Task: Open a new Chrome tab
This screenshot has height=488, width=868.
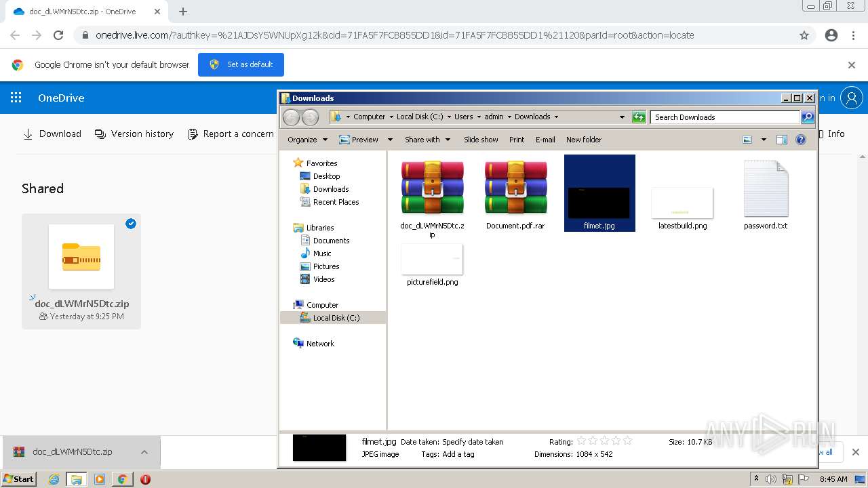Action: pos(183,12)
